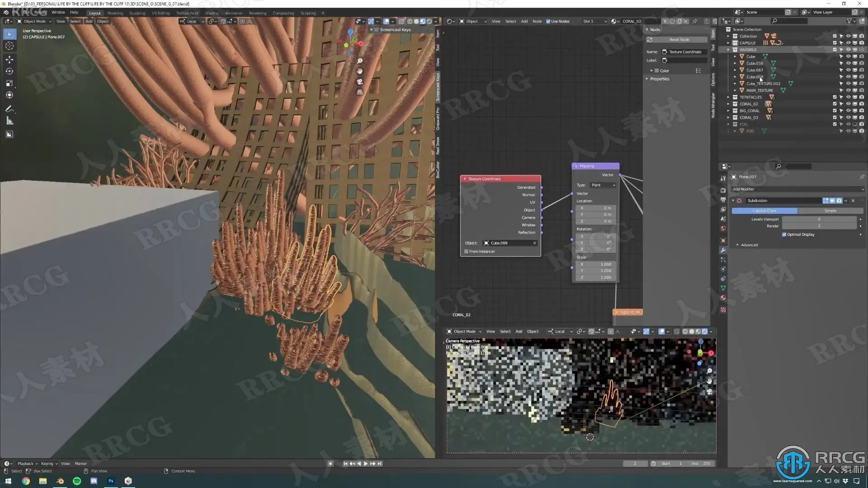Open the Add menu in node editor

(524, 21)
